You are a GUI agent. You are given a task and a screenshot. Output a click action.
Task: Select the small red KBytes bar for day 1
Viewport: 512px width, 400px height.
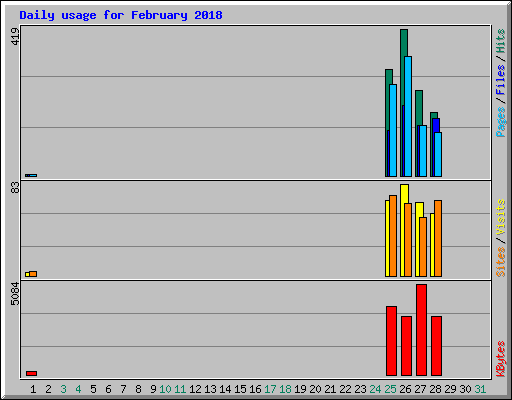pos(31,373)
